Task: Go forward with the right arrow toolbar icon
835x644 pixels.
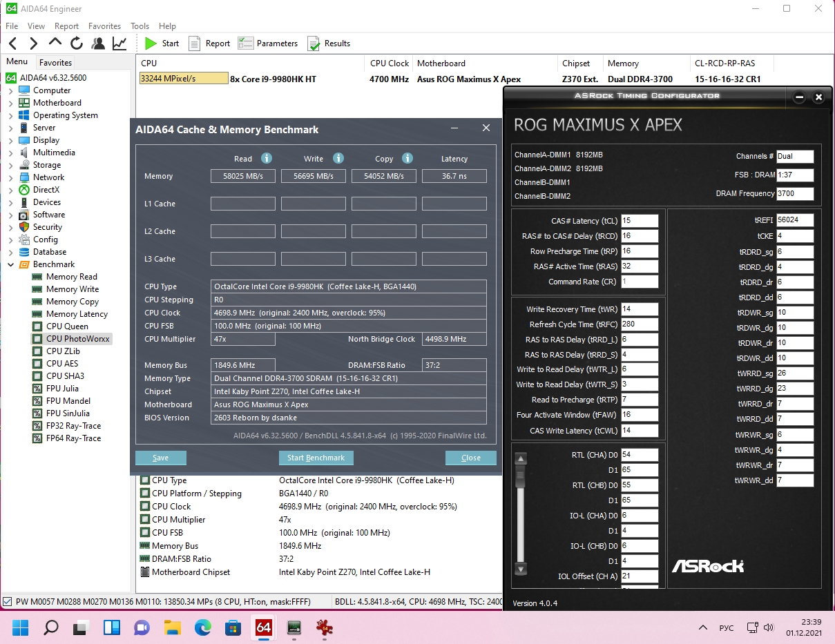Action: click(x=33, y=43)
